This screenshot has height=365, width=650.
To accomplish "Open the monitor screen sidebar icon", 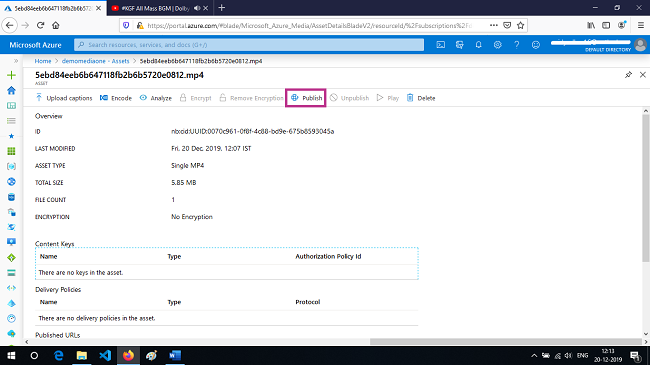I will (x=11, y=242).
